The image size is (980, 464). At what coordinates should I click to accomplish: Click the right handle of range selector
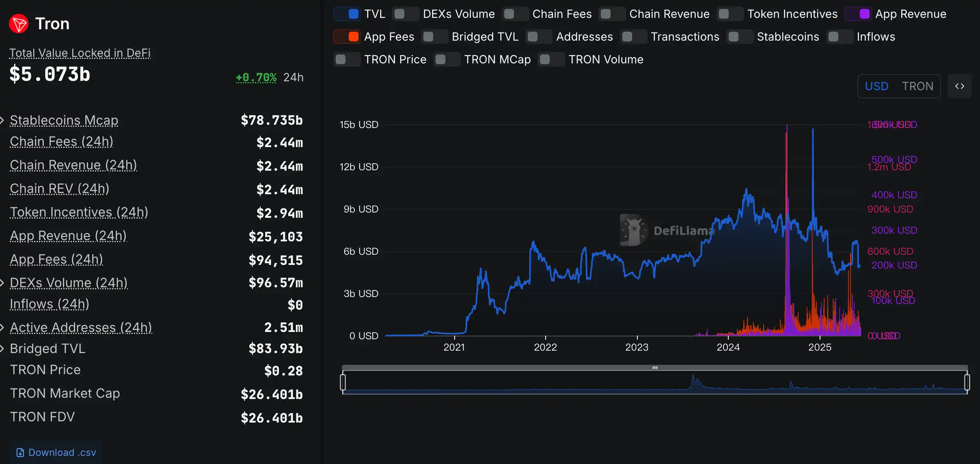967,382
